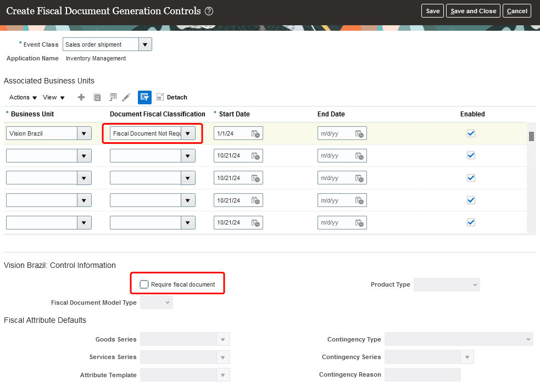Expand Attribute Template dropdown
The width and height of the screenshot is (540, 392).
223,375
